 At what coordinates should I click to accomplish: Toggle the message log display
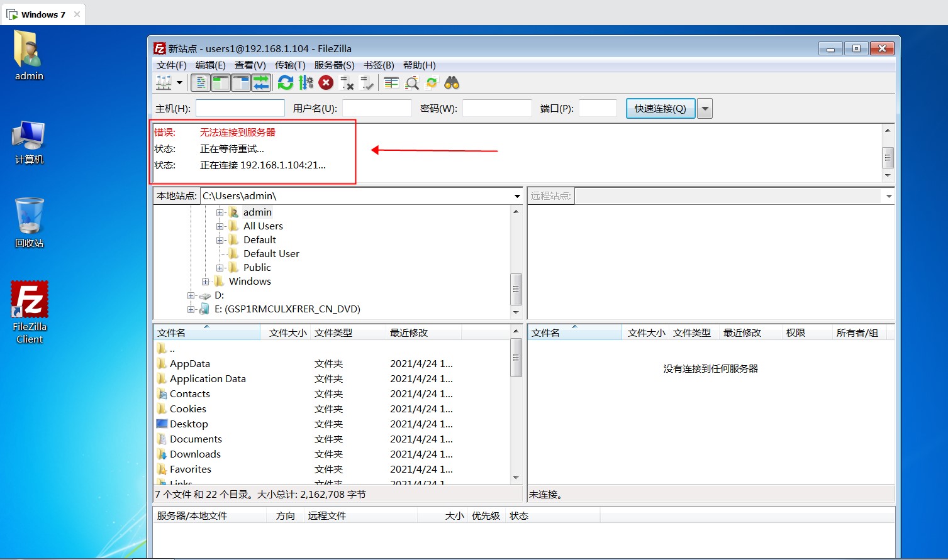click(200, 82)
